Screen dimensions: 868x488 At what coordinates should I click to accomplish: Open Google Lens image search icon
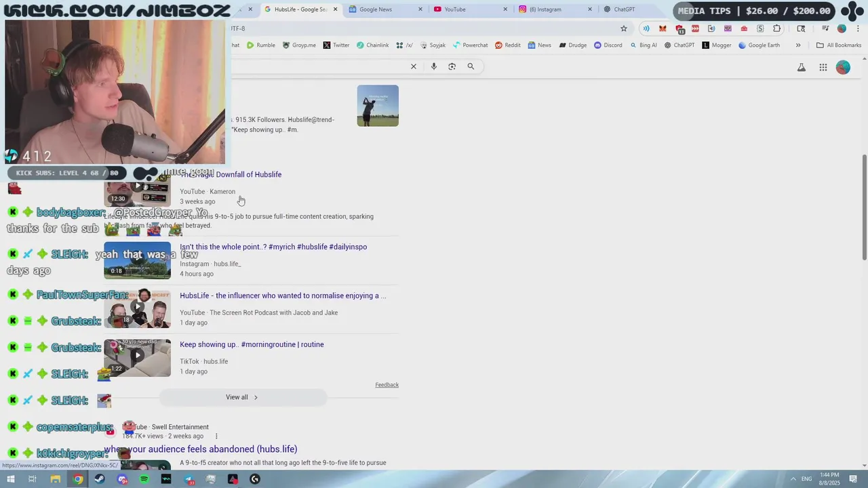pos(452,66)
